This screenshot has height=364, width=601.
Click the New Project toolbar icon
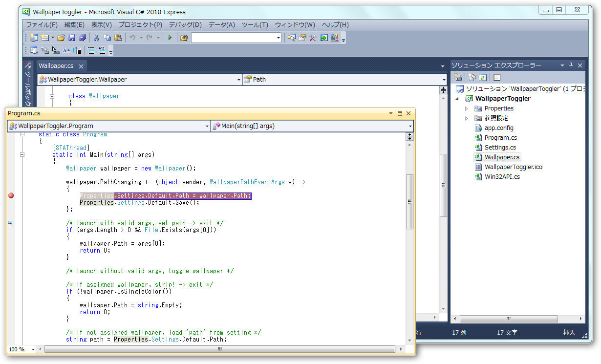point(34,38)
